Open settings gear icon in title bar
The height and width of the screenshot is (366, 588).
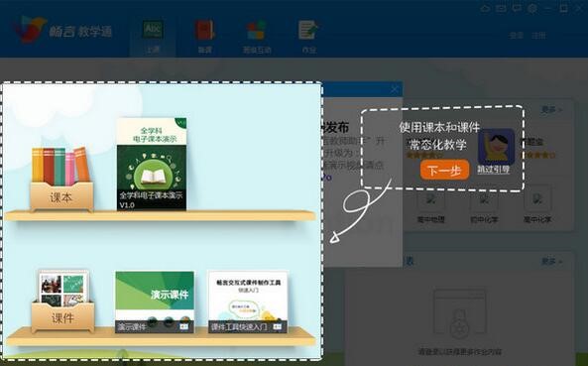(532, 8)
